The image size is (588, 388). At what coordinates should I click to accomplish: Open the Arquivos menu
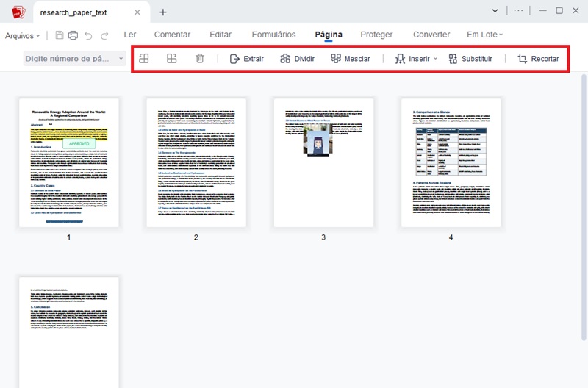(22, 35)
